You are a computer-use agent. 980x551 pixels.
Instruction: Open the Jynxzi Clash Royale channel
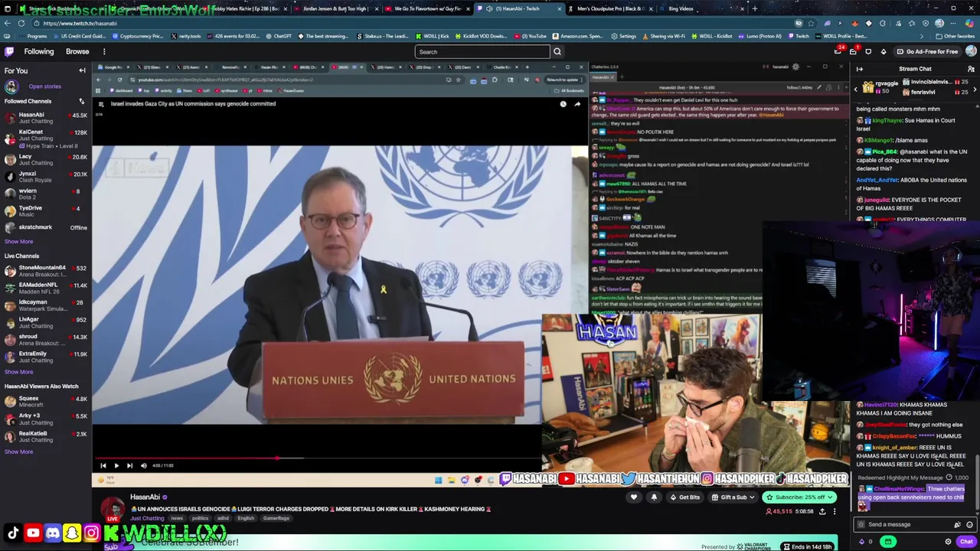(46, 177)
